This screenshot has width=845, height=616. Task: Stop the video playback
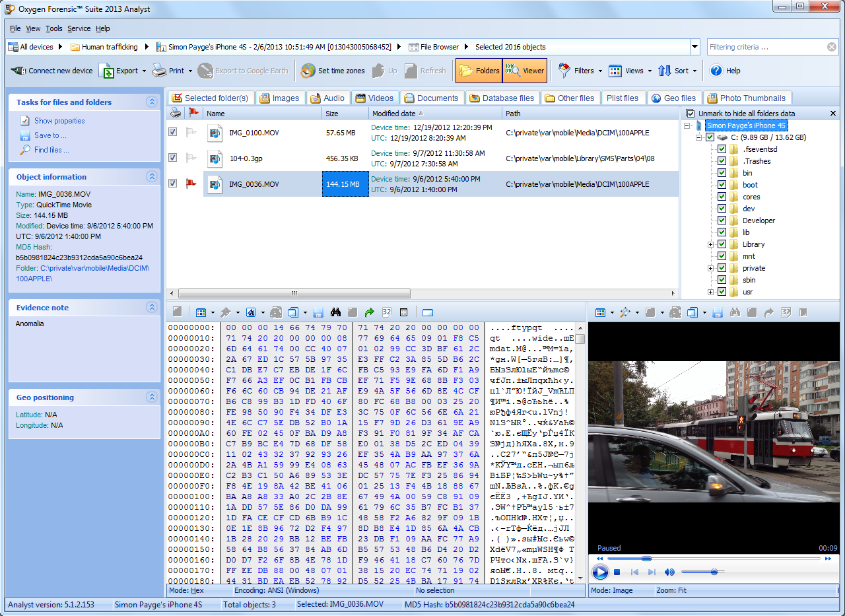[x=617, y=572]
